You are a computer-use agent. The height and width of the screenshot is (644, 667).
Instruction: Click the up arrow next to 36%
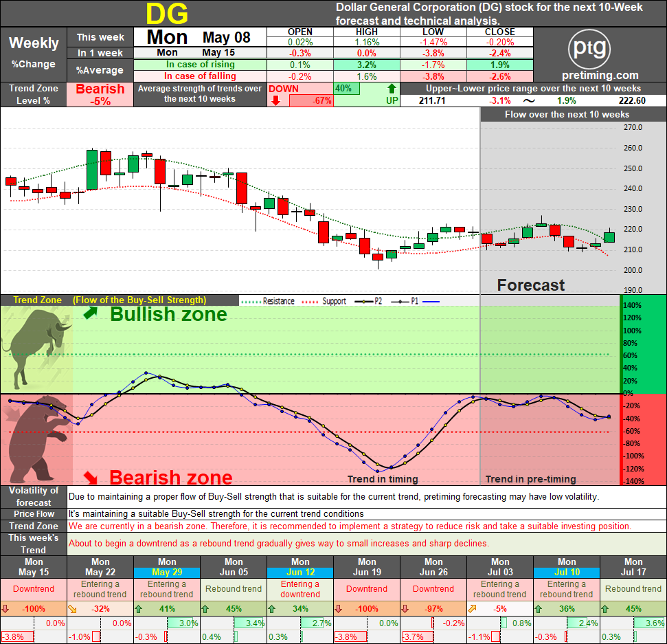pyautogui.click(x=539, y=609)
